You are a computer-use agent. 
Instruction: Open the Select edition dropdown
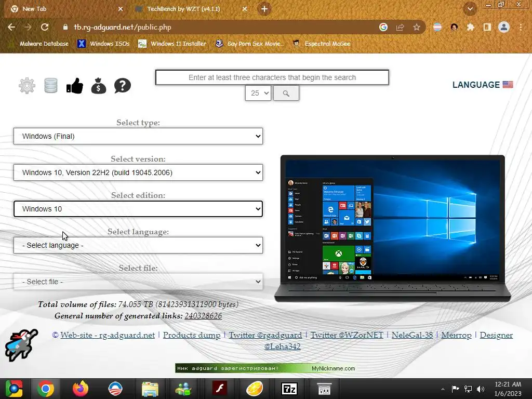(138, 209)
